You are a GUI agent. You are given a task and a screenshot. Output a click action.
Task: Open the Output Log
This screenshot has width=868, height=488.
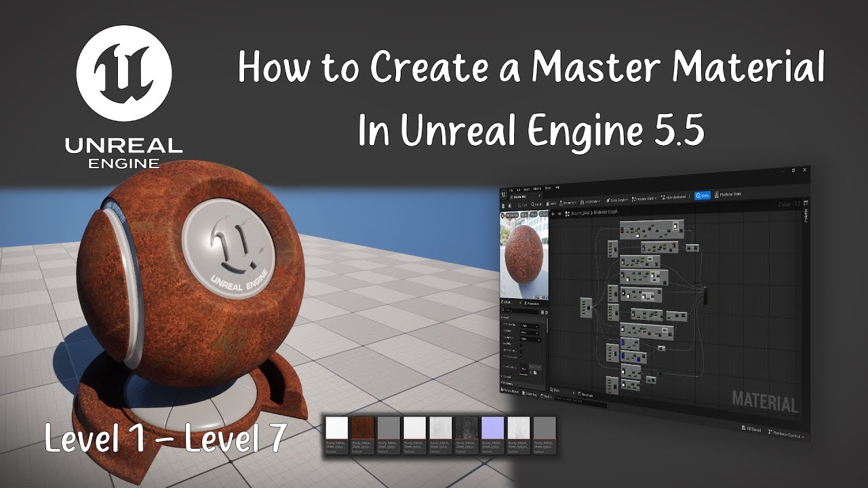click(x=530, y=394)
